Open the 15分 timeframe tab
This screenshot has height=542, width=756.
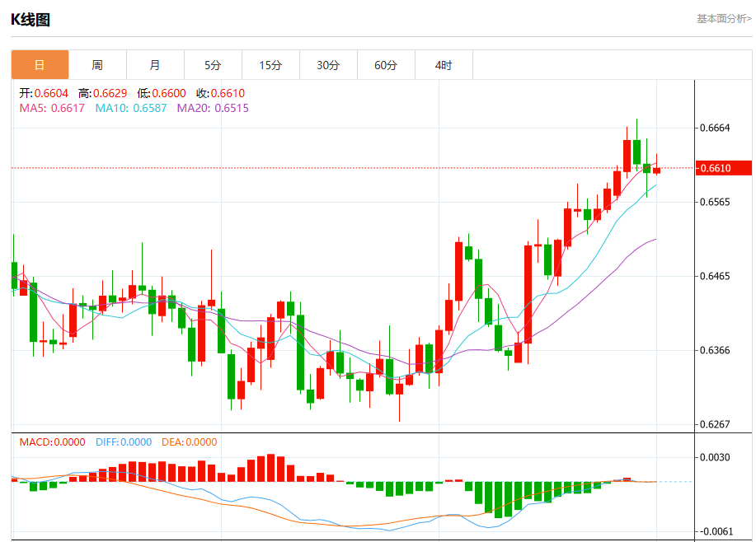[x=270, y=64]
